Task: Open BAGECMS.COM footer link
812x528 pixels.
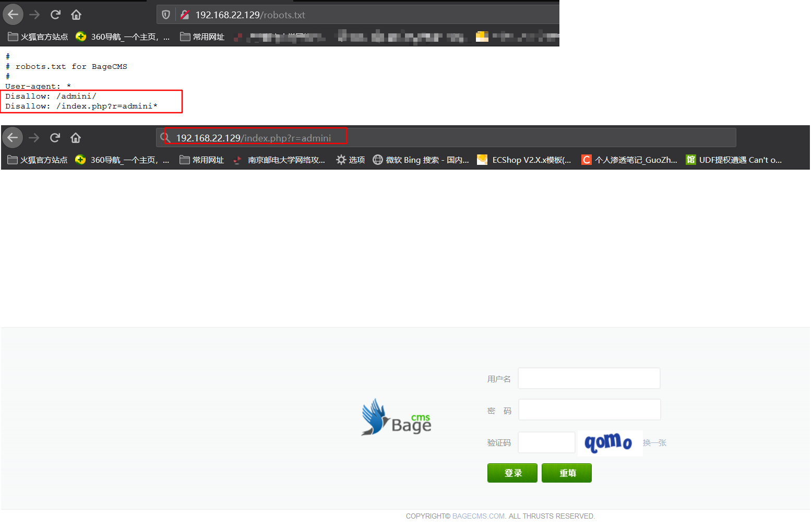Action: [x=479, y=516]
